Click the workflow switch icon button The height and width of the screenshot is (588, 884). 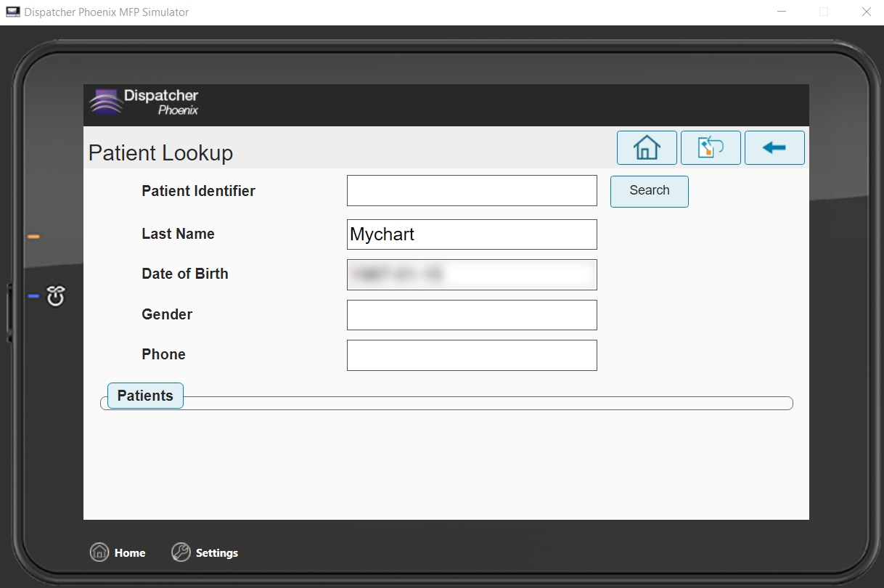pyautogui.click(x=711, y=147)
